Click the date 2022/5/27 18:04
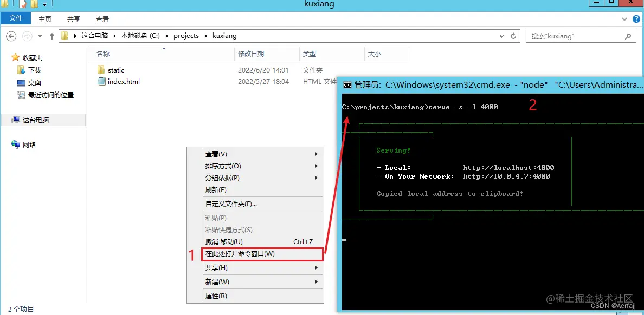Viewport: 644px width, 315px height. (263, 82)
